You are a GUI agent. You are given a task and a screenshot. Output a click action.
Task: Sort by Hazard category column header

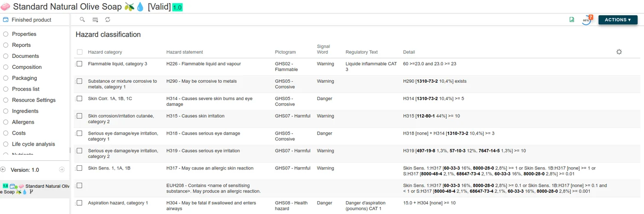click(105, 52)
